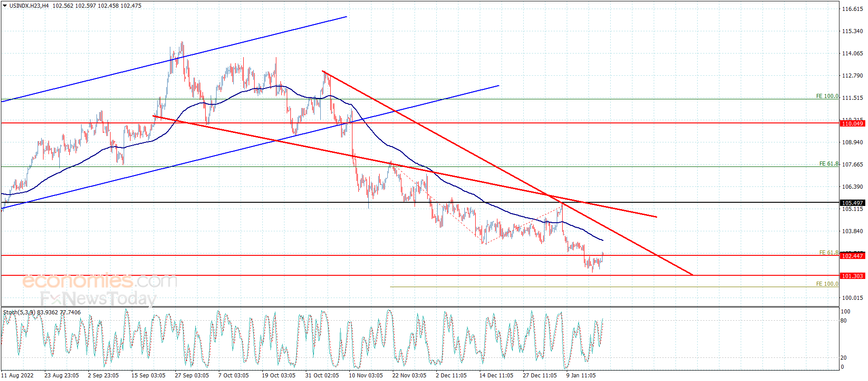Select the 27 Sep 03:05 time label

tap(192, 375)
